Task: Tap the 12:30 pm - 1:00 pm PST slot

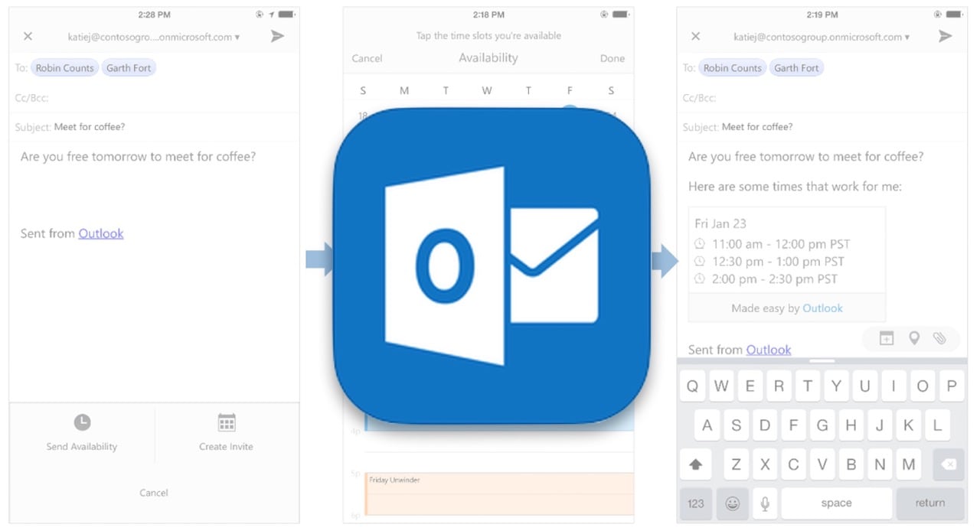Action: coord(768,262)
